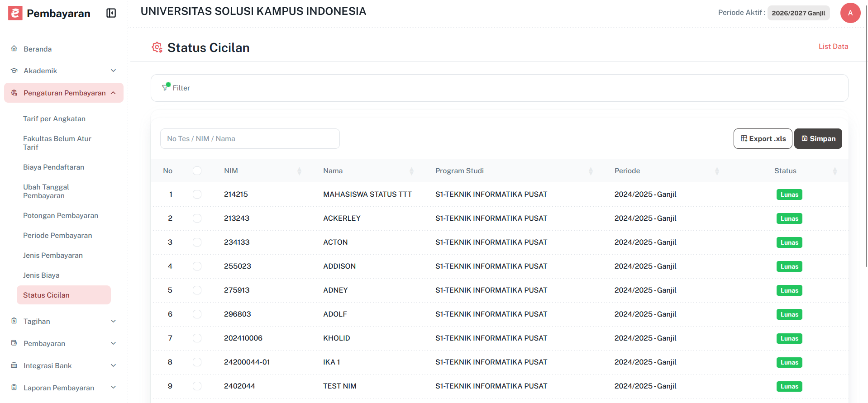Click Lunas badge for ACKERLEY
The height and width of the screenshot is (403, 868).
coord(789,218)
